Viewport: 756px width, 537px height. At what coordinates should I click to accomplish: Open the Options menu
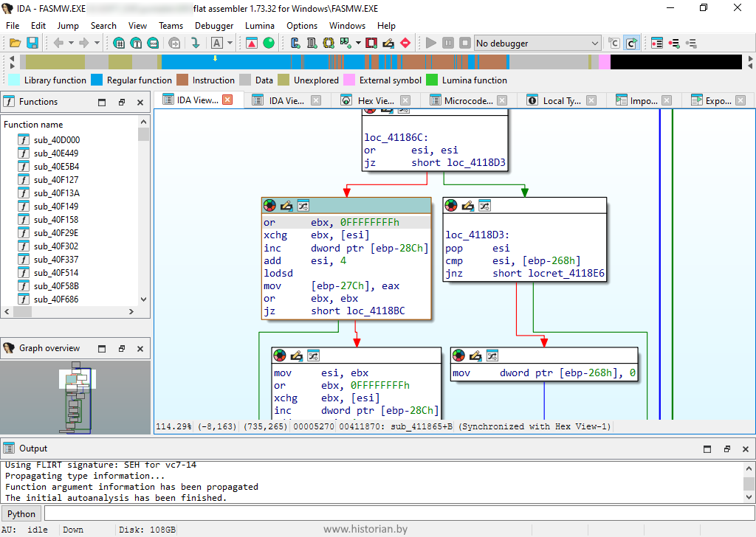[302, 26]
